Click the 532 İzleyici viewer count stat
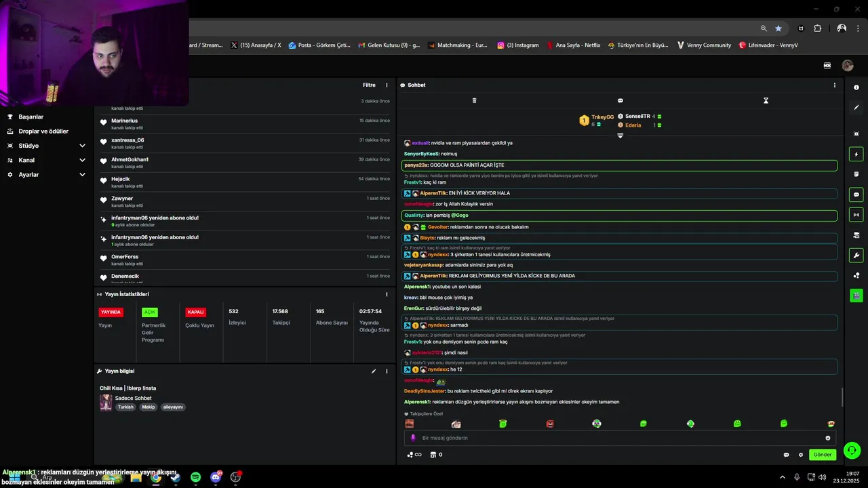Screen dimensions: 868x488 pyautogui.click(x=237, y=317)
